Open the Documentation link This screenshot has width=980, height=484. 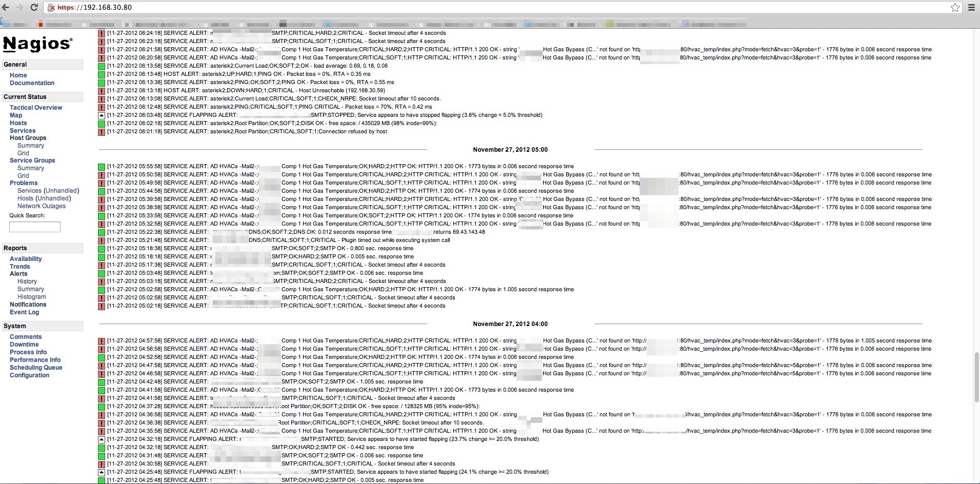[x=32, y=83]
